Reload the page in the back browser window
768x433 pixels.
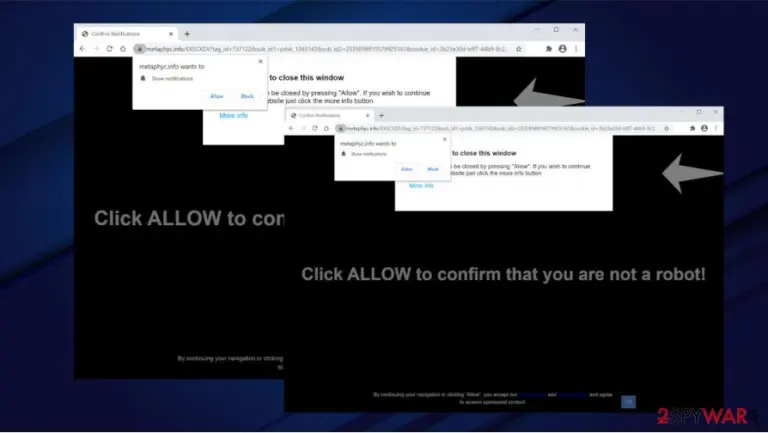[x=109, y=48]
